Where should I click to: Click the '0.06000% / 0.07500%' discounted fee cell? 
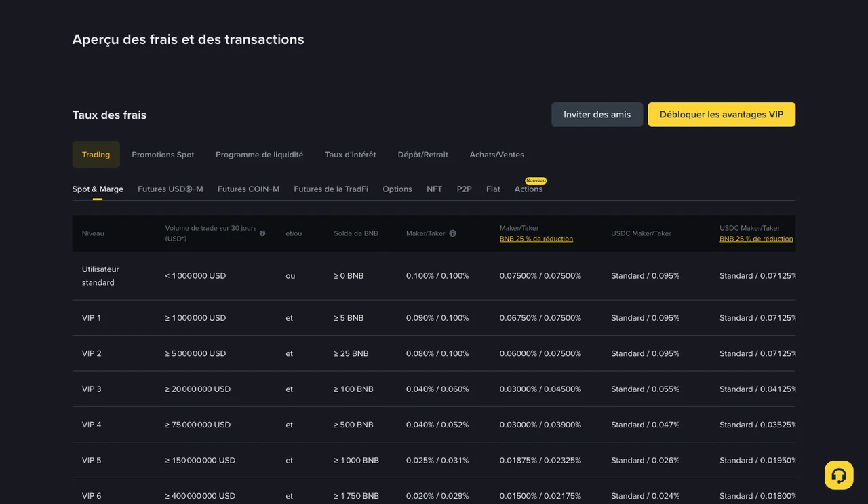click(x=540, y=353)
